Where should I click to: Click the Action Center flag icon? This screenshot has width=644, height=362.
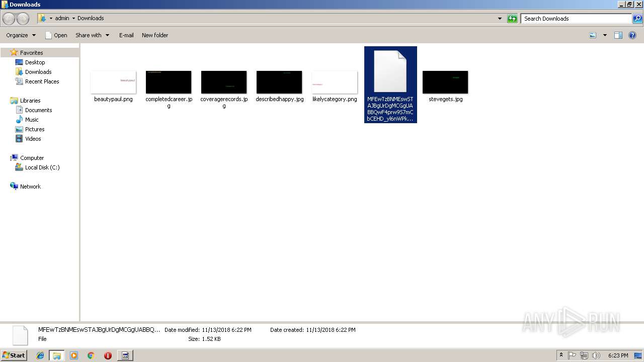572,355
